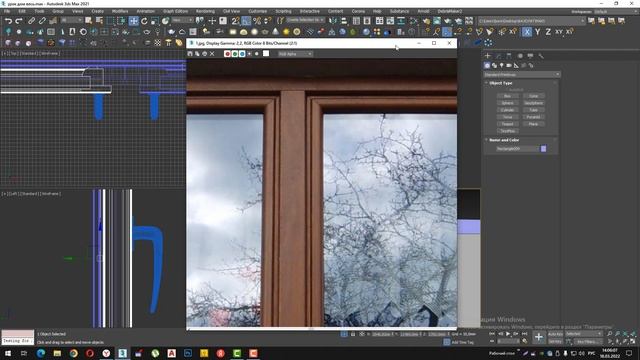This screenshot has width=640, height=360.
Task: Open the File menu
Action: click(x=7, y=11)
